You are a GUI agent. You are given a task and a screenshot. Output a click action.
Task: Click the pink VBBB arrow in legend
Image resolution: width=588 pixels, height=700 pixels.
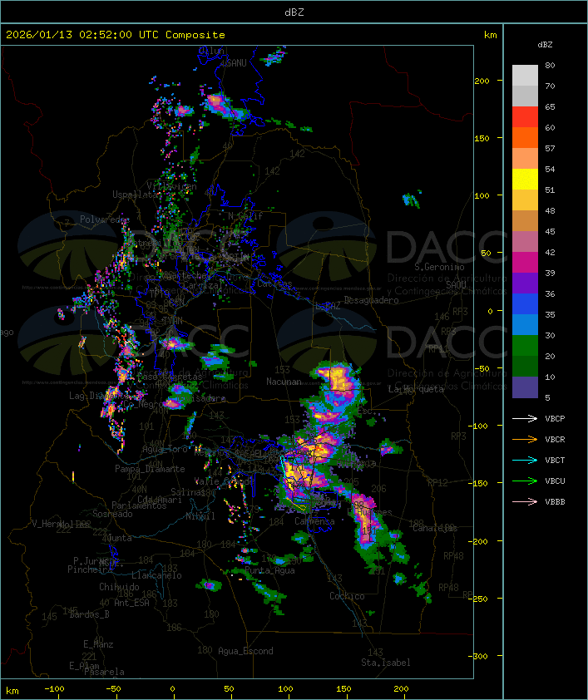[x=525, y=501]
